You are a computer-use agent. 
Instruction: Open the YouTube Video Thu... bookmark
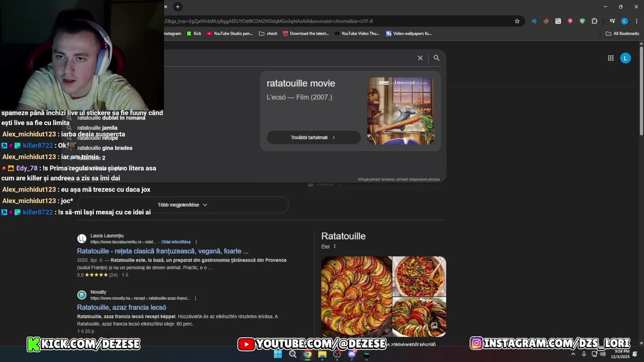coord(357,34)
